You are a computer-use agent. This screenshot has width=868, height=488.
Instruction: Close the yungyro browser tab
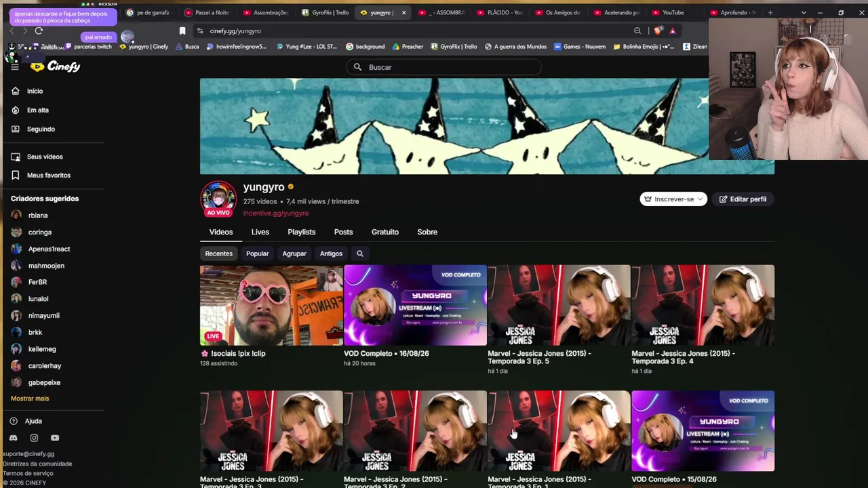point(403,12)
